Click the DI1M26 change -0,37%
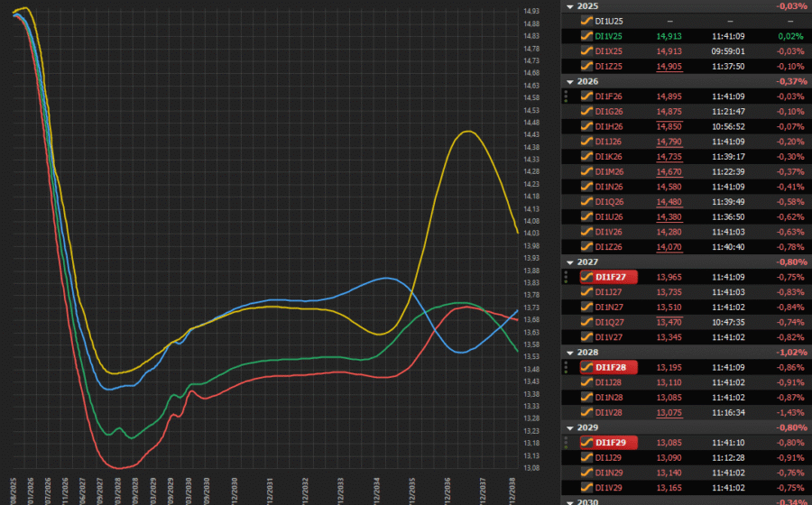 [790, 171]
